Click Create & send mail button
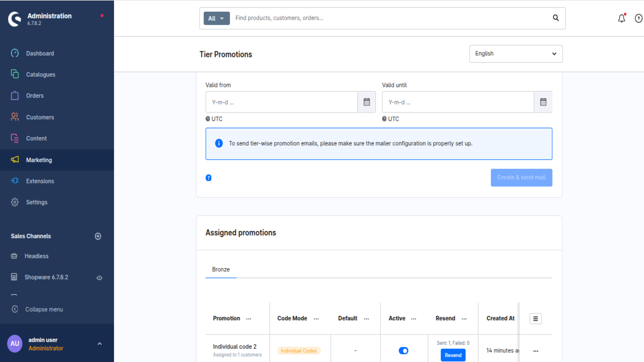This screenshot has width=644, height=362. [522, 178]
